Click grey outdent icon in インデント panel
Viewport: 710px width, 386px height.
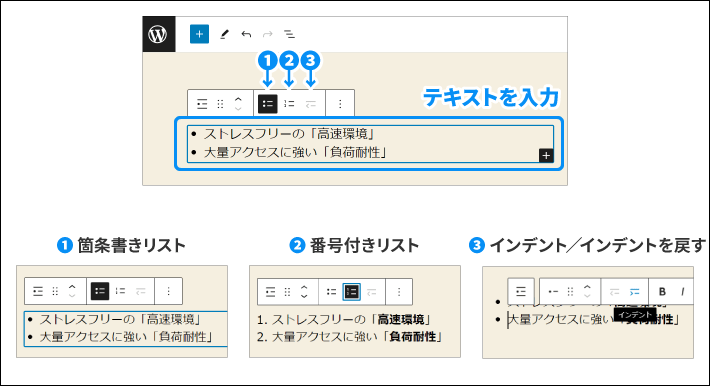[614, 292]
